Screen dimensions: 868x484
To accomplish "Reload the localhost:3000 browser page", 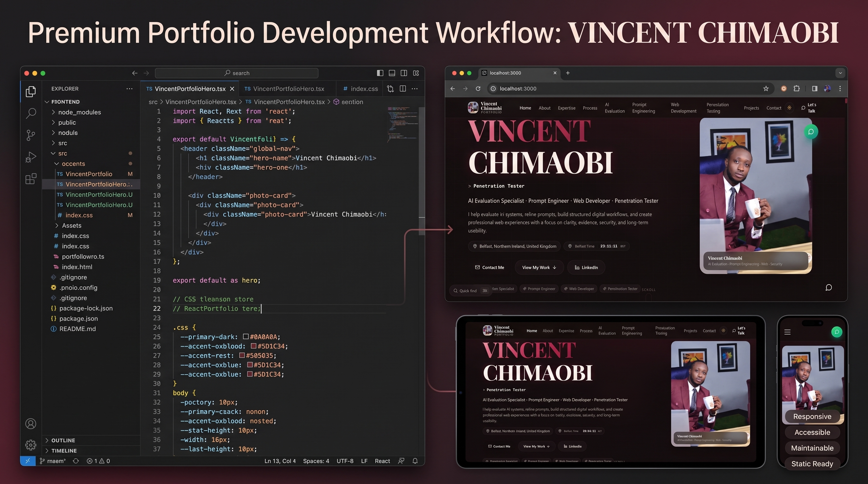I will click(x=478, y=89).
